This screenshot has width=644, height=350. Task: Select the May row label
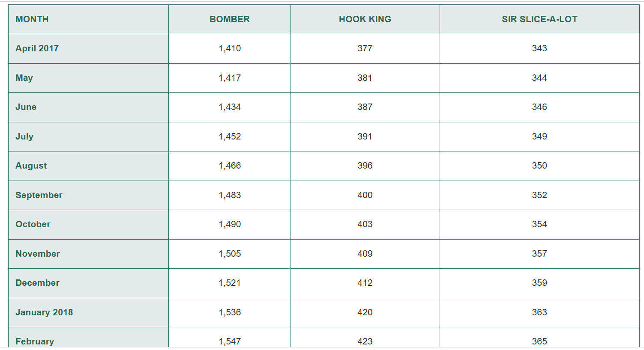pyautogui.click(x=24, y=78)
